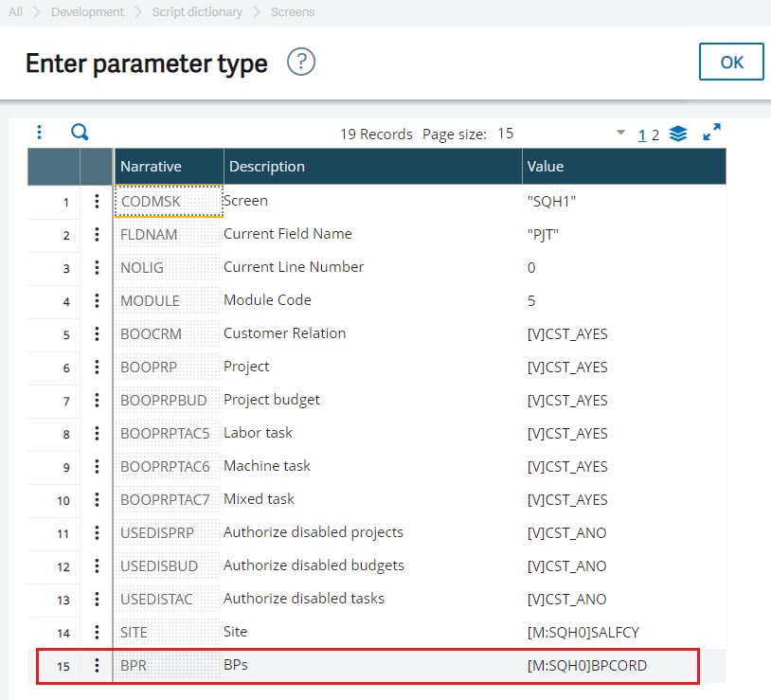
Task: Click the grid search magnifier icon
Action: (80, 133)
